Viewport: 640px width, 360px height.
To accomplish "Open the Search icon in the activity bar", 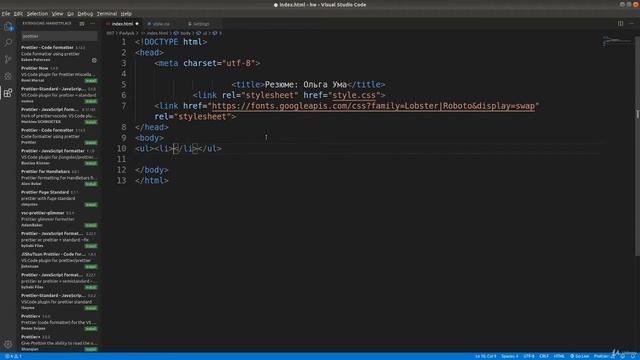I will coord(8,42).
